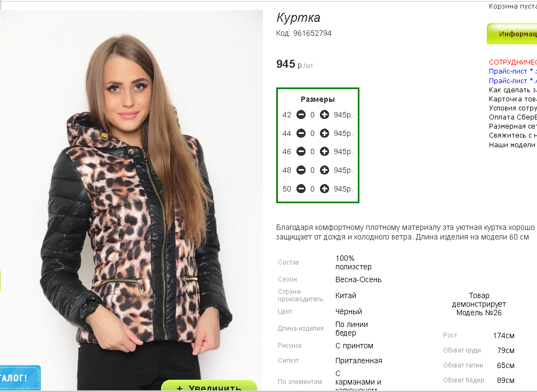Image resolution: width=537 pixels, height=392 pixels.
Task: Click the Карточка товара sidebar link
Action: pos(512,99)
